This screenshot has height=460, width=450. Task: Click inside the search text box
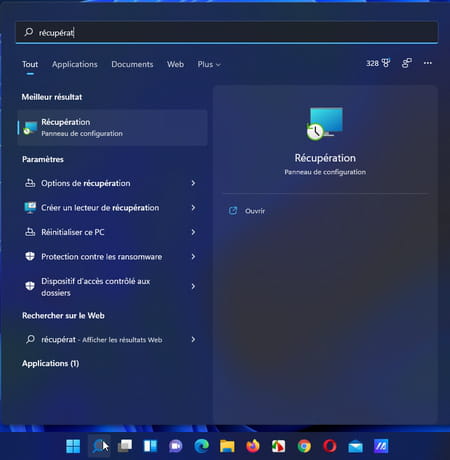pyautogui.click(x=227, y=32)
